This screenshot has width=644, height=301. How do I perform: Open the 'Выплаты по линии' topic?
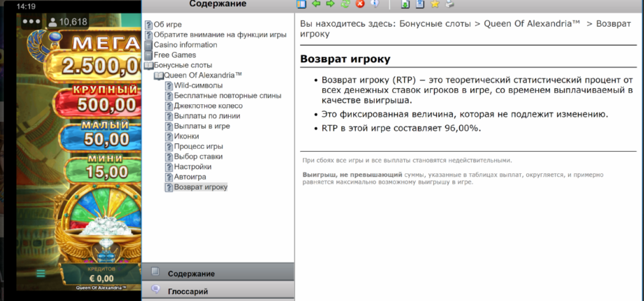207,116
